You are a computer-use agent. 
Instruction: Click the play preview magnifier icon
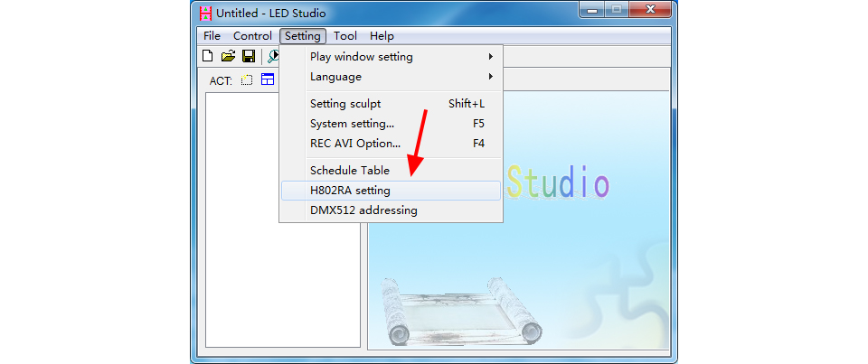pos(273,56)
